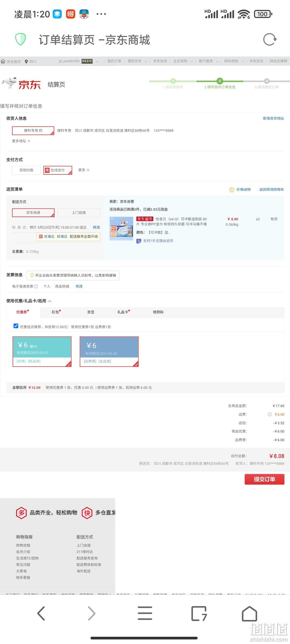
Task: Reload page with refresh icon
Action: point(270,39)
